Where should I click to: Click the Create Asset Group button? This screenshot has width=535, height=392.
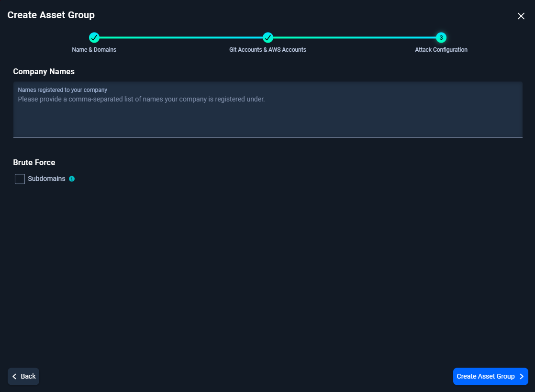point(490,376)
